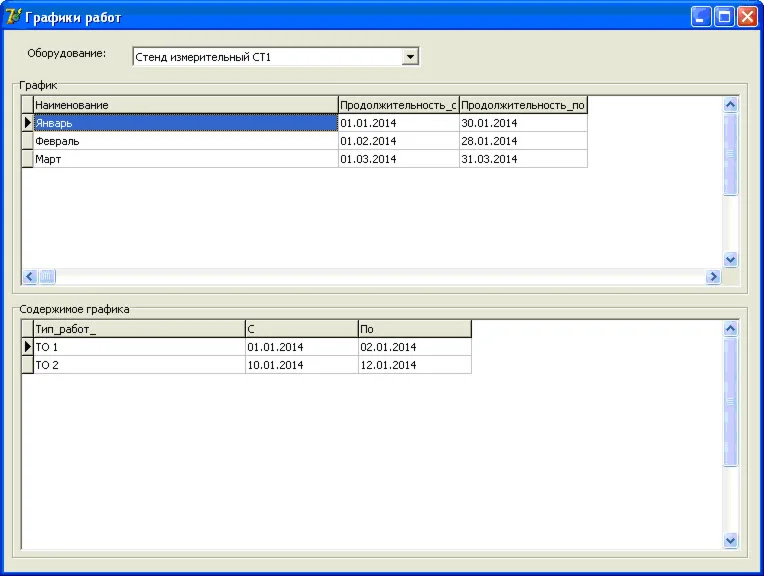The height and width of the screenshot is (576, 764).
Task: Click the Наименование column header
Action: 185,105
